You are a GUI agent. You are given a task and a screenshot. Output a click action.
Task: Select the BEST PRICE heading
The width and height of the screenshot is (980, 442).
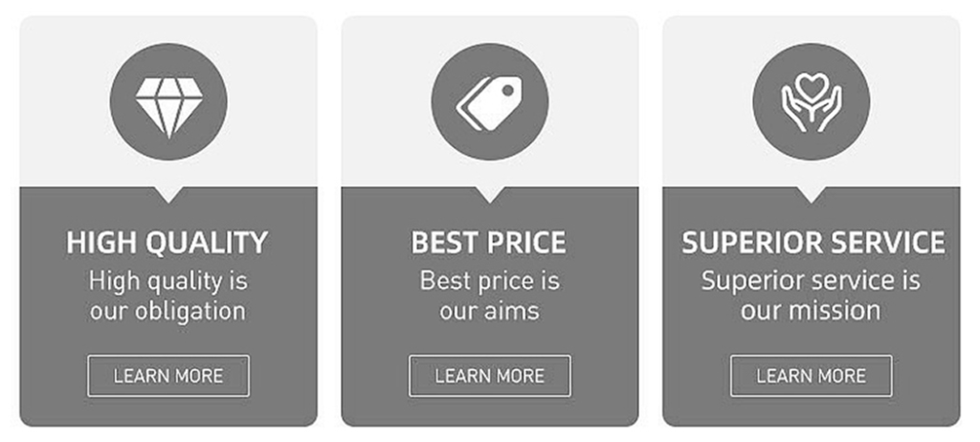(489, 243)
